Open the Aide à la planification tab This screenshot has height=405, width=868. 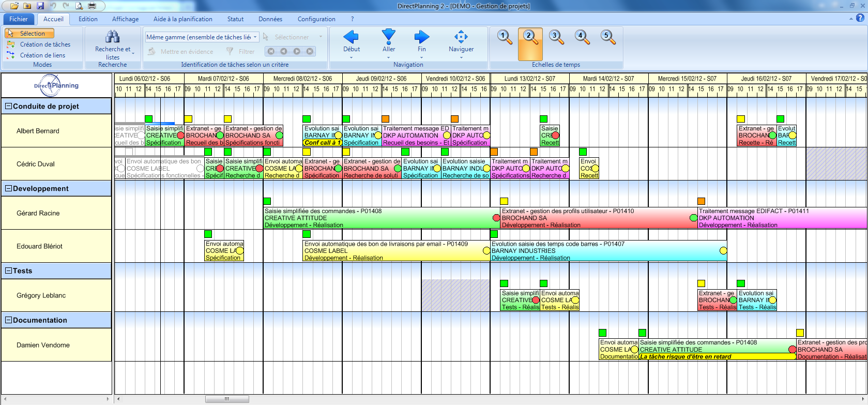coord(183,19)
